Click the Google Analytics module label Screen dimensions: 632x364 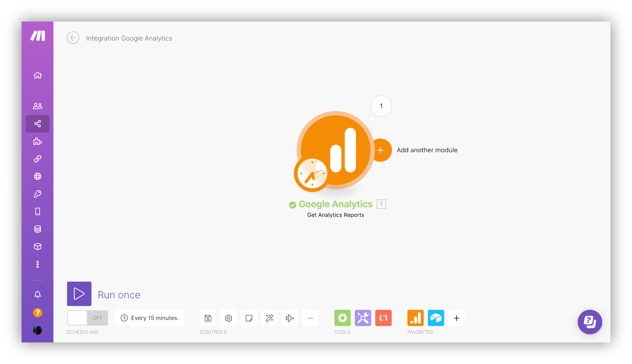pyautogui.click(x=336, y=204)
